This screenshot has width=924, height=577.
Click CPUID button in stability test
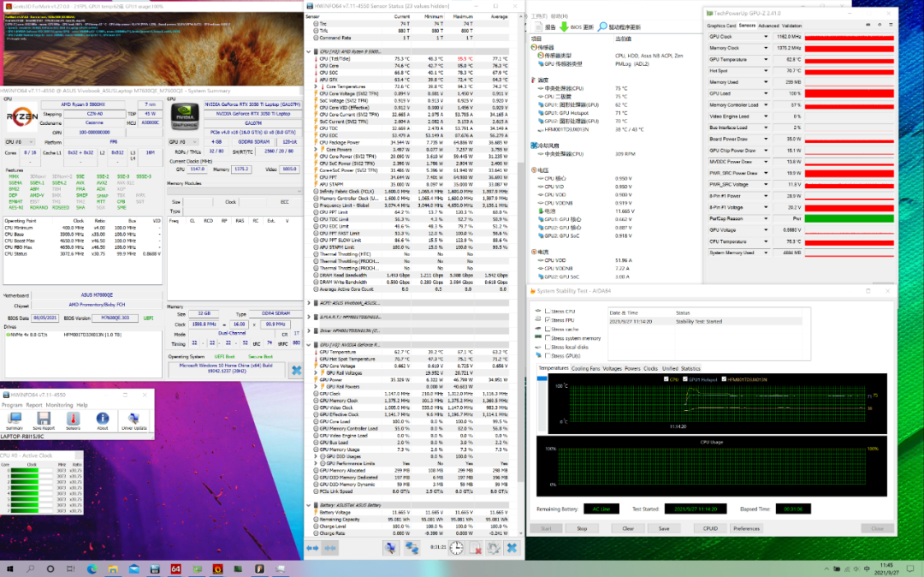point(710,529)
